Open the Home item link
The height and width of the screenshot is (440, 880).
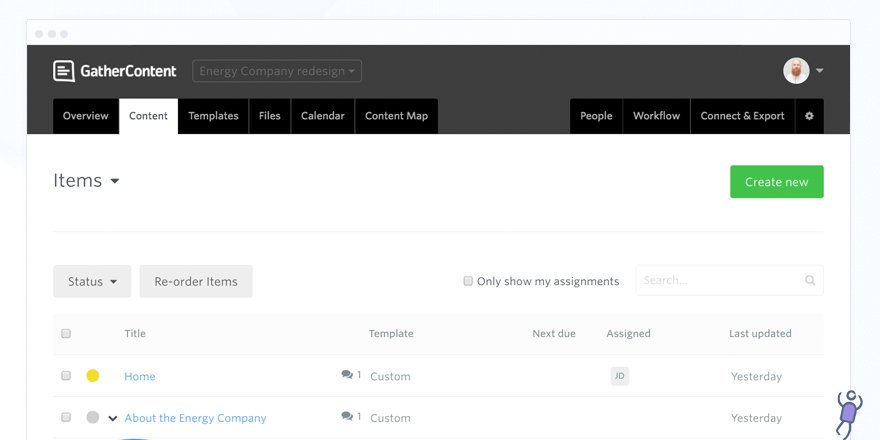(x=140, y=377)
